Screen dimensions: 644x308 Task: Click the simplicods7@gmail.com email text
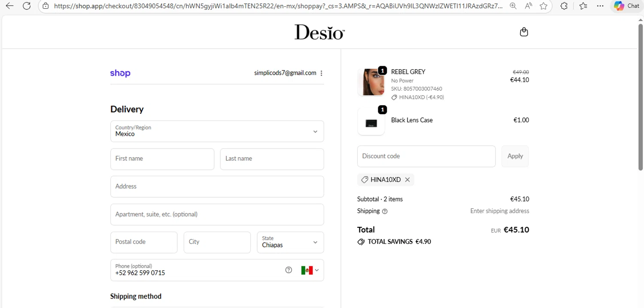pos(285,73)
